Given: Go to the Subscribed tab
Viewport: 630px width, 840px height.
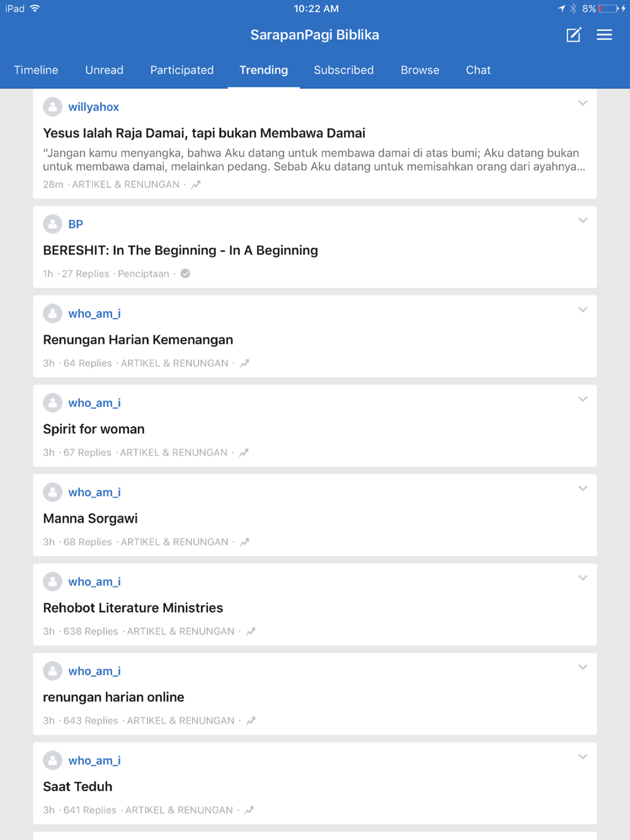Looking at the screenshot, I should [x=344, y=70].
